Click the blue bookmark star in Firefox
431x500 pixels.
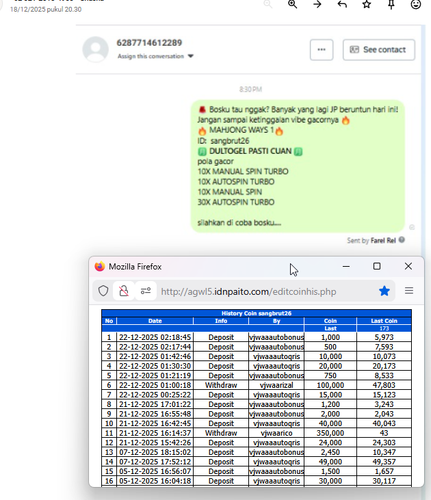tap(384, 291)
